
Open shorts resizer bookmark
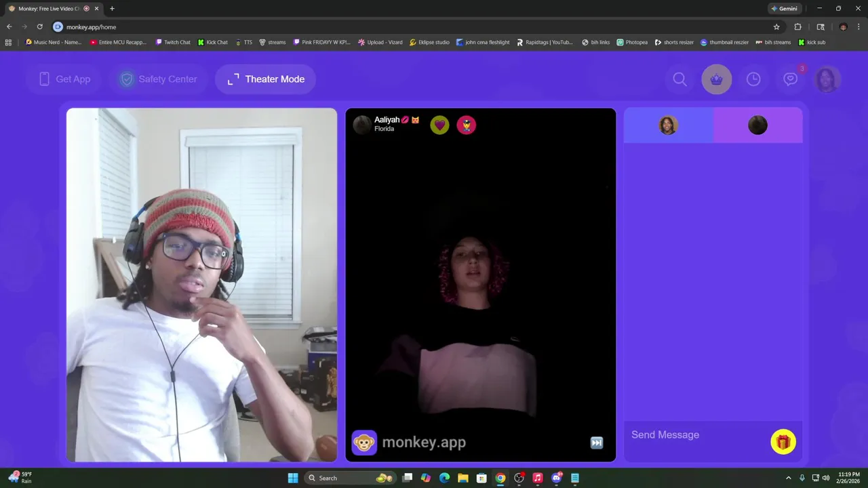[x=674, y=42]
